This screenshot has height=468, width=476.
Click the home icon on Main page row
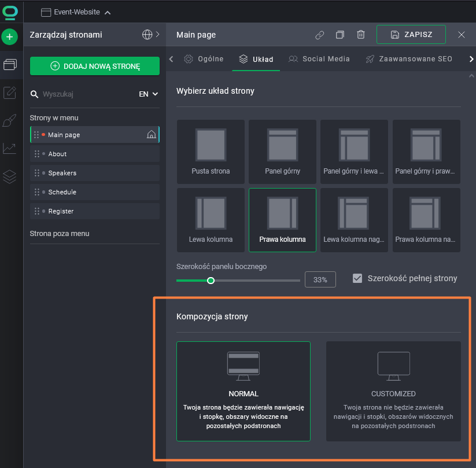tap(151, 134)
